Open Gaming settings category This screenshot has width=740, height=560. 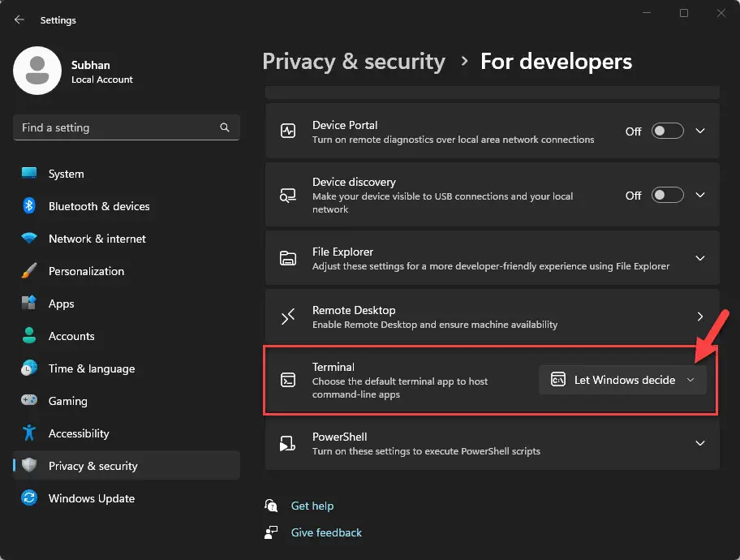[127, 401]
